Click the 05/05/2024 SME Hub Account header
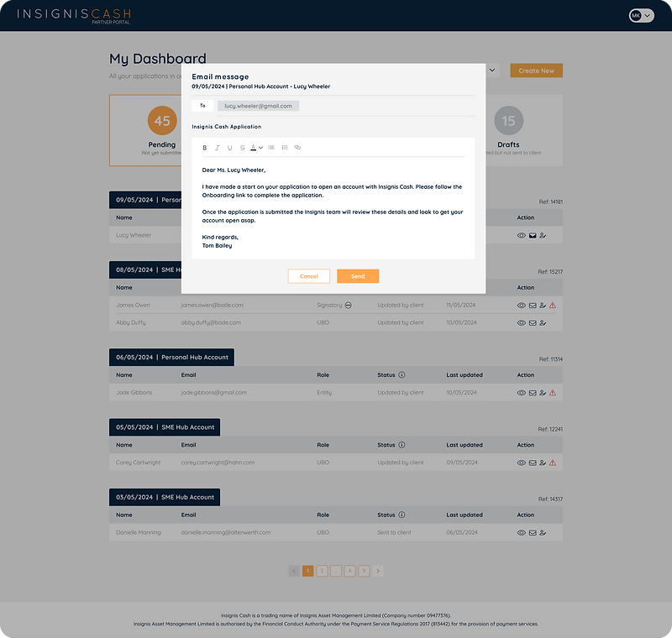Screen dimensions: 672x638 [x=165, y=427]
